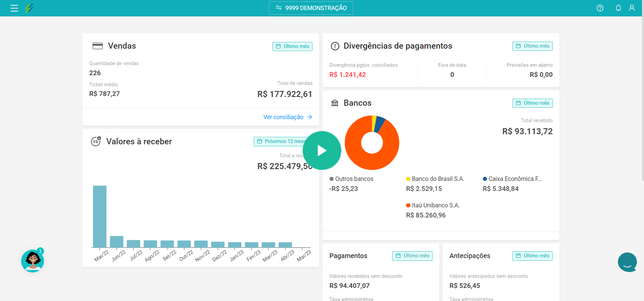Click the Vendas credit card icon
The image size is (644, 301).
97,46
